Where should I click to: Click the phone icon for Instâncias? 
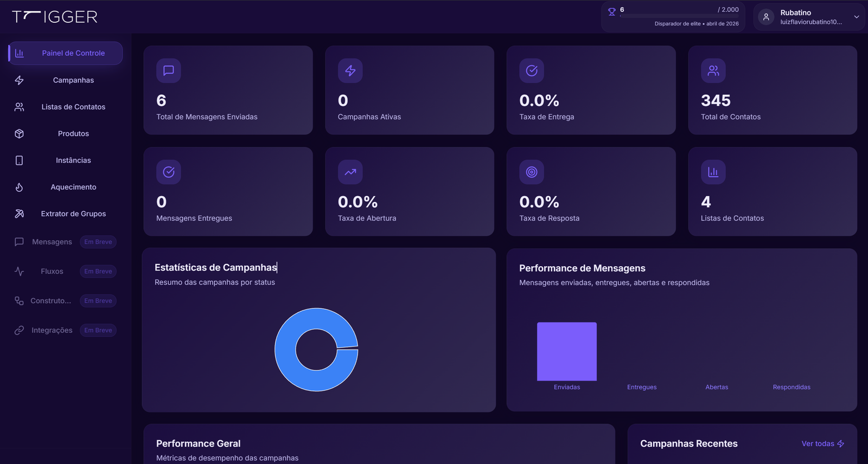[20, 160]
